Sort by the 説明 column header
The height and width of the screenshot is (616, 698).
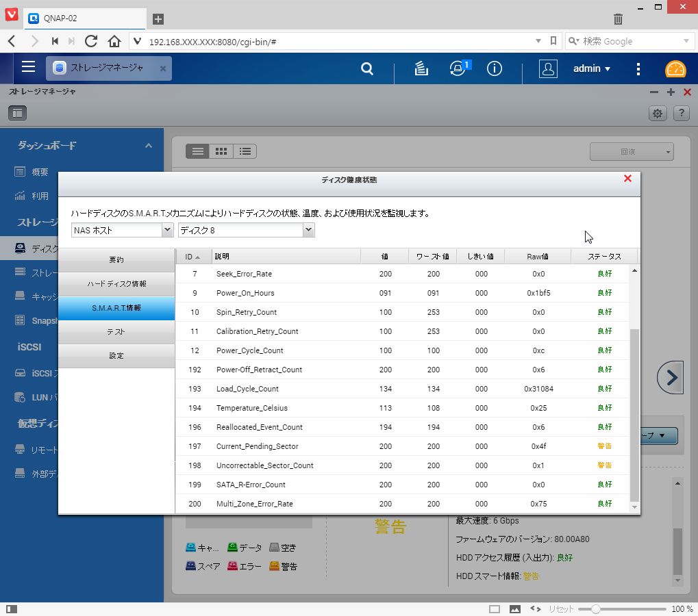pyautogui.click(x=286, y=257)
